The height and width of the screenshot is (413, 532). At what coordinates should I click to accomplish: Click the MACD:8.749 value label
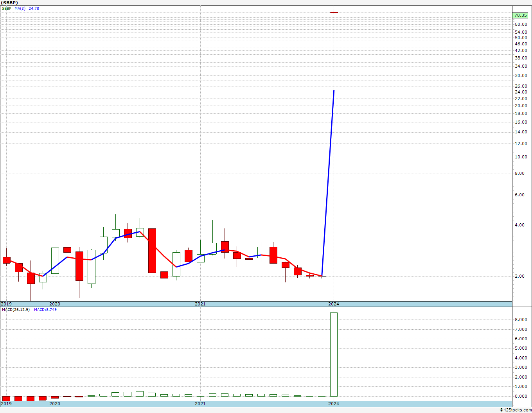[45, 309]
